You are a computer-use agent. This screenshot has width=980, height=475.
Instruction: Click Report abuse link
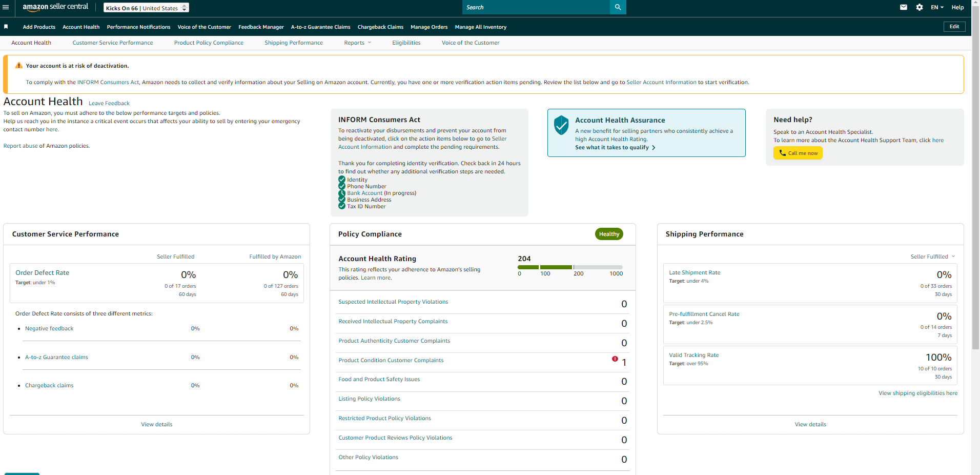(21, 146)
